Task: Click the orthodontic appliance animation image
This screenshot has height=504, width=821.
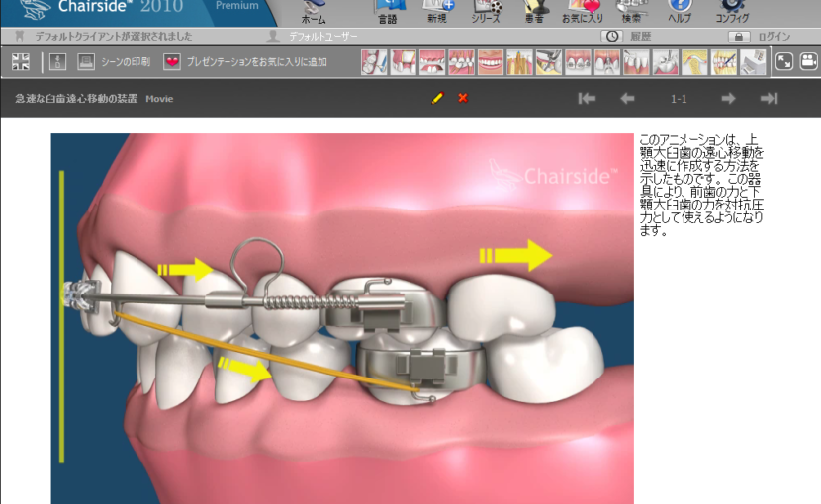Action: click(342, 319)
